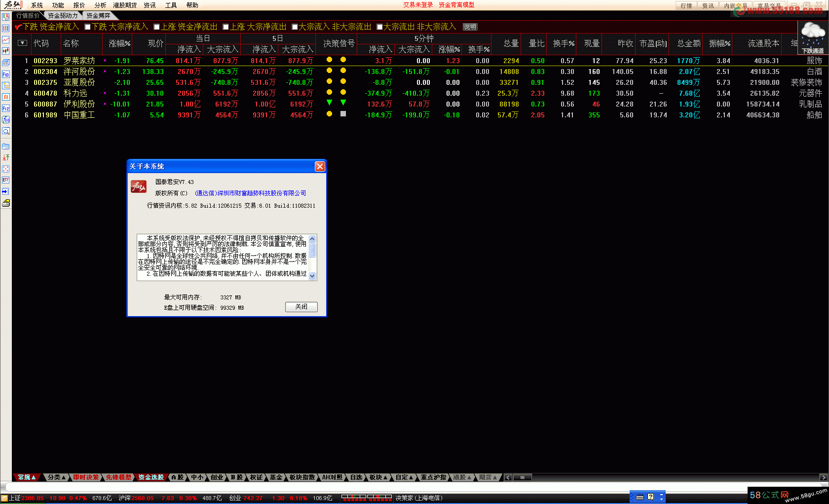829x504 pixels.
Task: Click the F12 icon in sidebar
Action: coord(6,108)
